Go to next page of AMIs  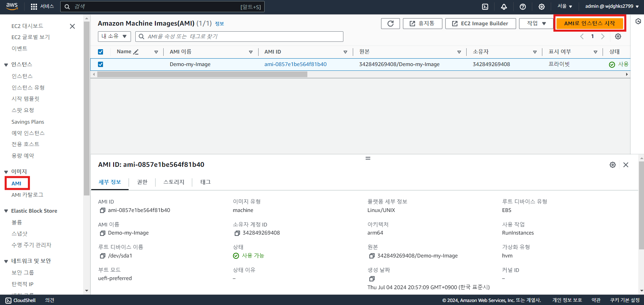(x=603, y=36)
